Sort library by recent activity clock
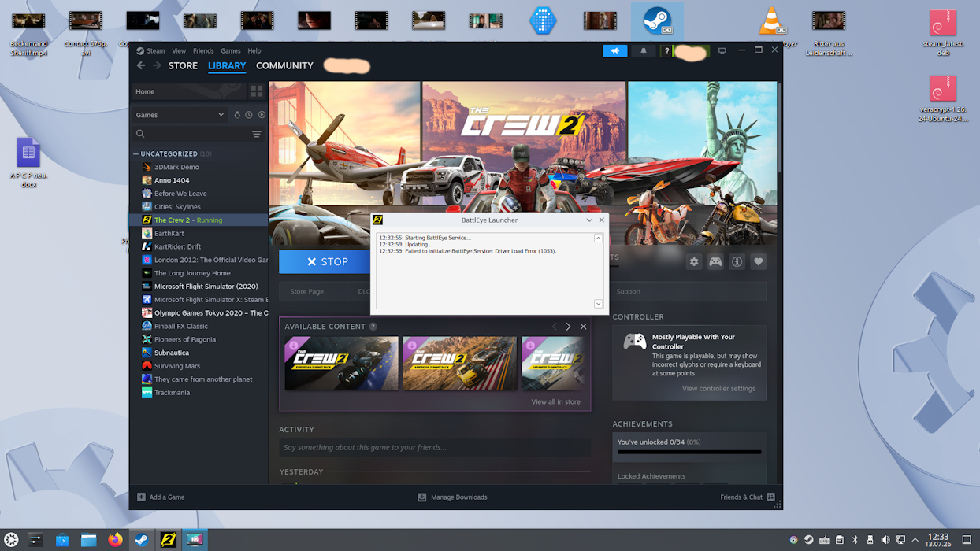The width and height of the screenshot is (980, 551). pos(249,115)
